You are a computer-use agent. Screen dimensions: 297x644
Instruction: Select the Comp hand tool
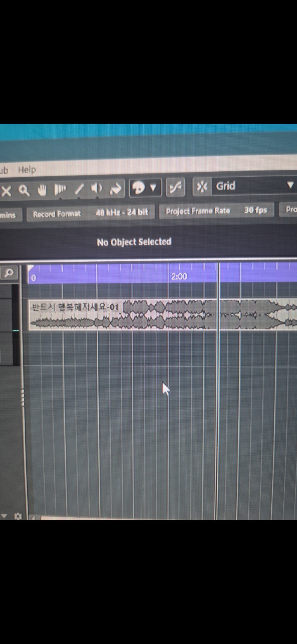(42, 190)
